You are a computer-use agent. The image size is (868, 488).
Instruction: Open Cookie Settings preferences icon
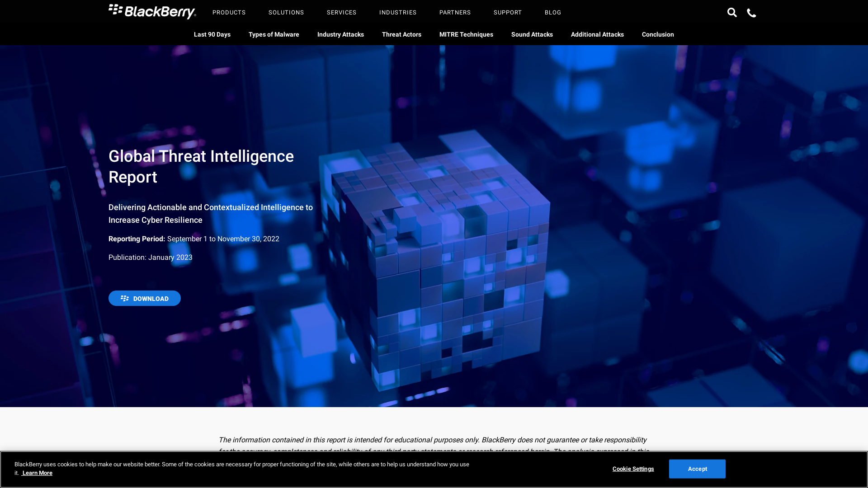click(x=632, y=468)
